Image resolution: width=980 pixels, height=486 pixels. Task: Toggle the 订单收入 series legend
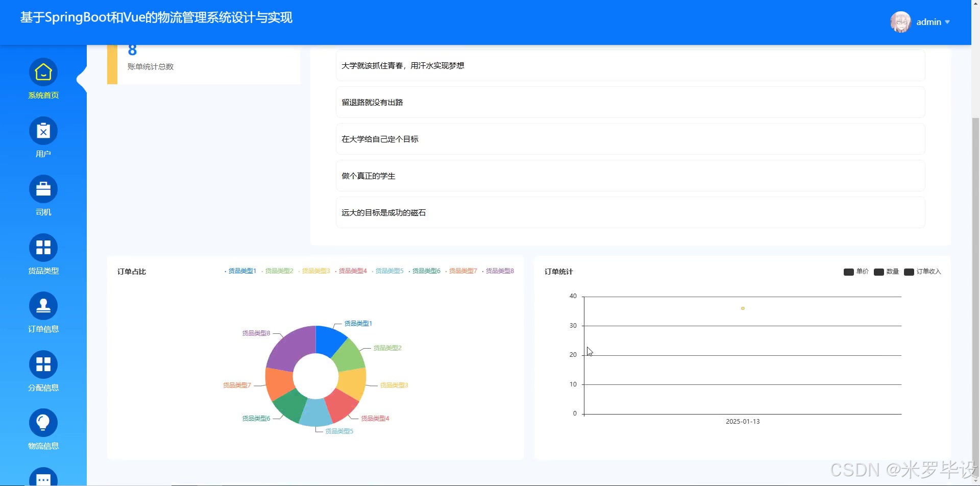pyautogui.click(x=922, y=272)
